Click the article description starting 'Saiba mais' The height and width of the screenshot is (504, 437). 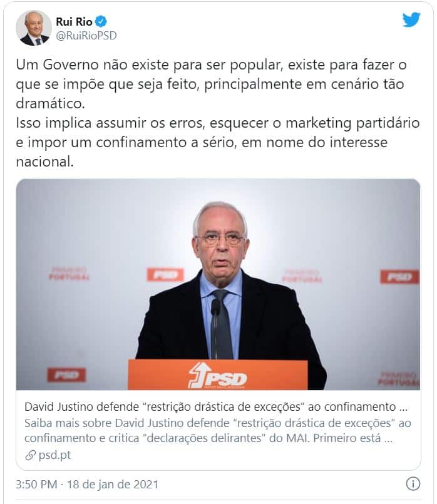pyautogui.click(x=218, y=430)
